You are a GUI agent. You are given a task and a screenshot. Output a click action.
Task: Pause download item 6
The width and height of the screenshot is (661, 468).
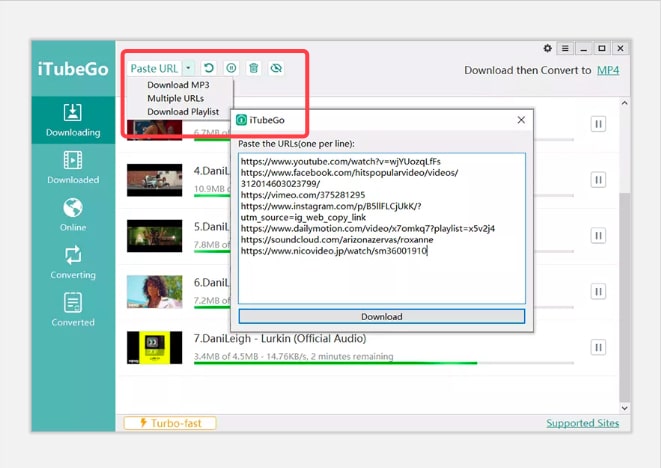point(598,291)
